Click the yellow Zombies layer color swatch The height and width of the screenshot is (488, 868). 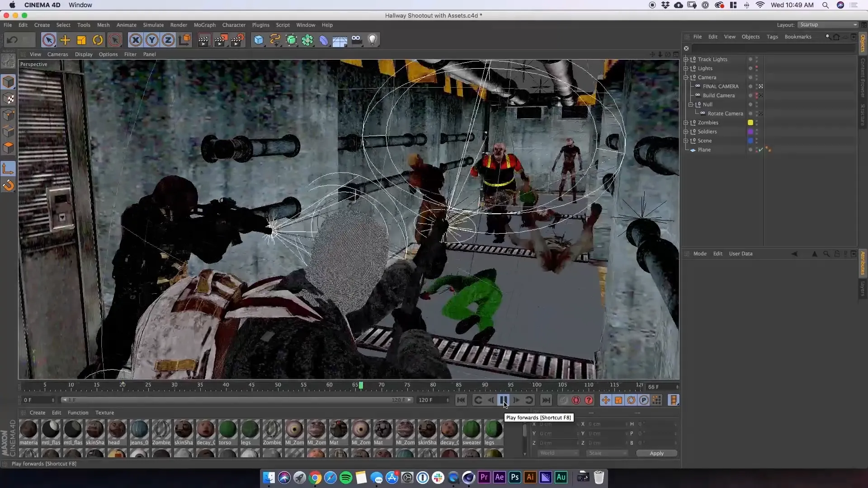coord(750,122)
